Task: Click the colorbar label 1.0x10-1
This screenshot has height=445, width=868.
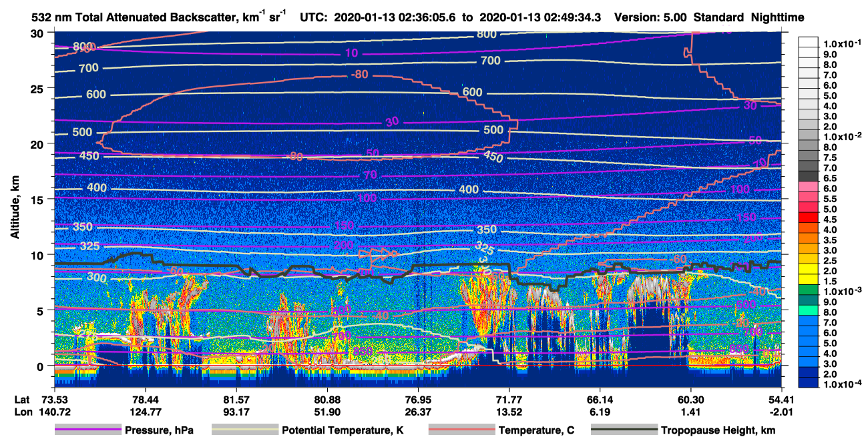Action: [843, 43]
